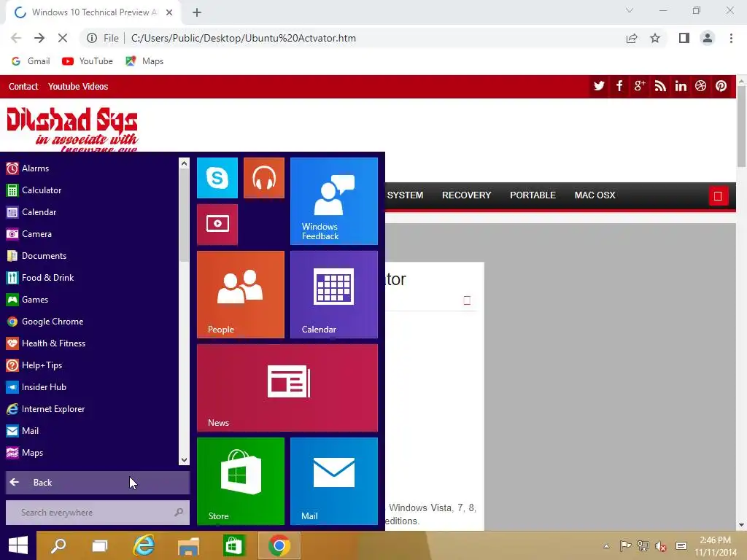This screenshot has height=560, width=747.
Task: Open the SYSTEM menu item
Action: pyautogui.click(x=405, y=195)
